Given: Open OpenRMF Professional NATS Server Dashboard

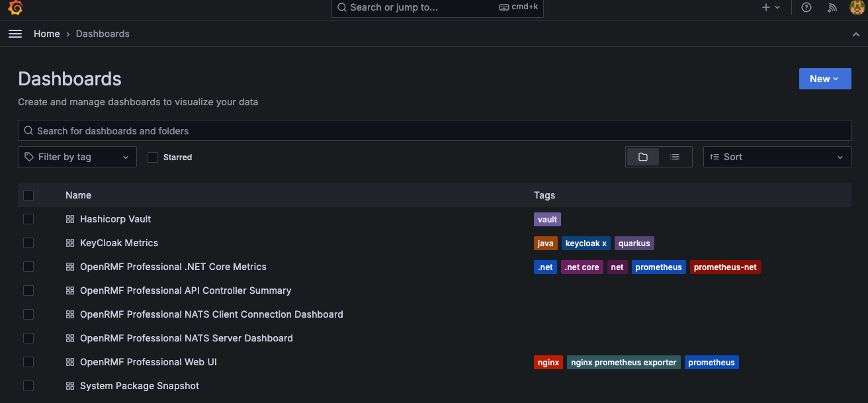Looking at the screenshot, I should pyautogui.click(x=187, y=338).
